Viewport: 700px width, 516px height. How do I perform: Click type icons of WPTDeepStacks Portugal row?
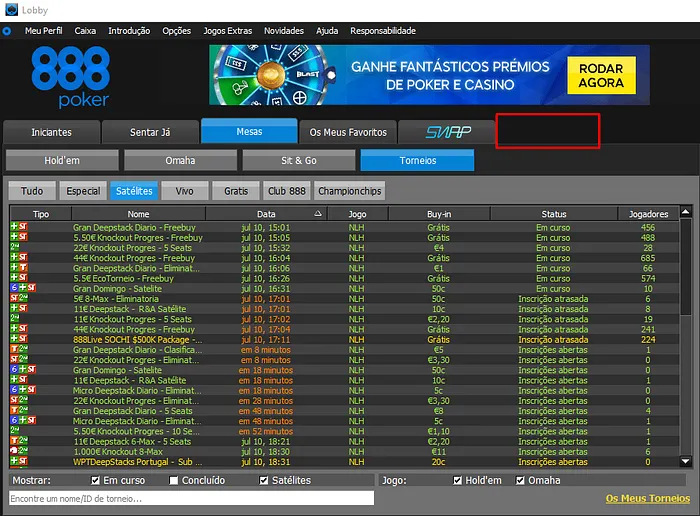pyautogui.click(x=19, y=461)
